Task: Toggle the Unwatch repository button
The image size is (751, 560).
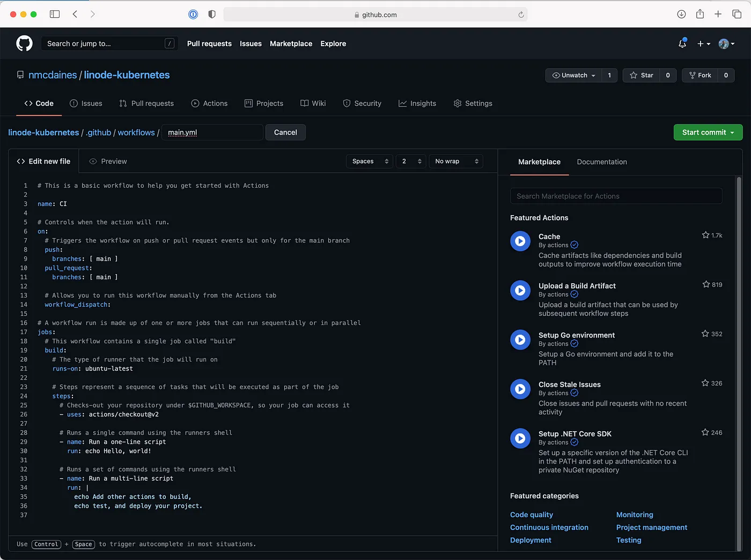Action: pos(573,76)
